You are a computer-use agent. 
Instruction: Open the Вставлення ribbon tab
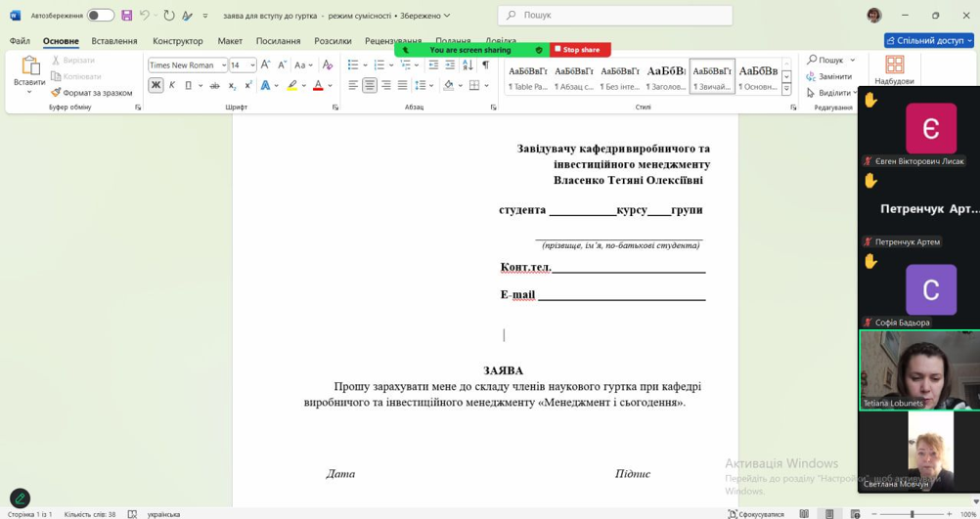pos(114,41)
